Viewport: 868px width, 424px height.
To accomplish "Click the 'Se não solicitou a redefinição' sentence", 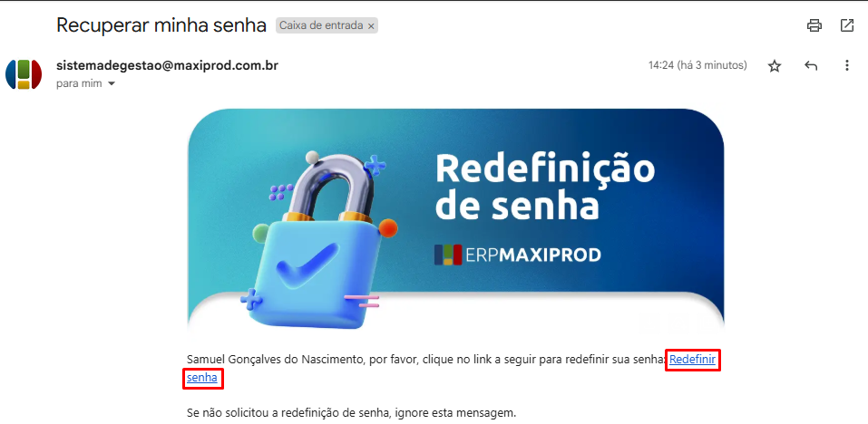I will 352,413.
